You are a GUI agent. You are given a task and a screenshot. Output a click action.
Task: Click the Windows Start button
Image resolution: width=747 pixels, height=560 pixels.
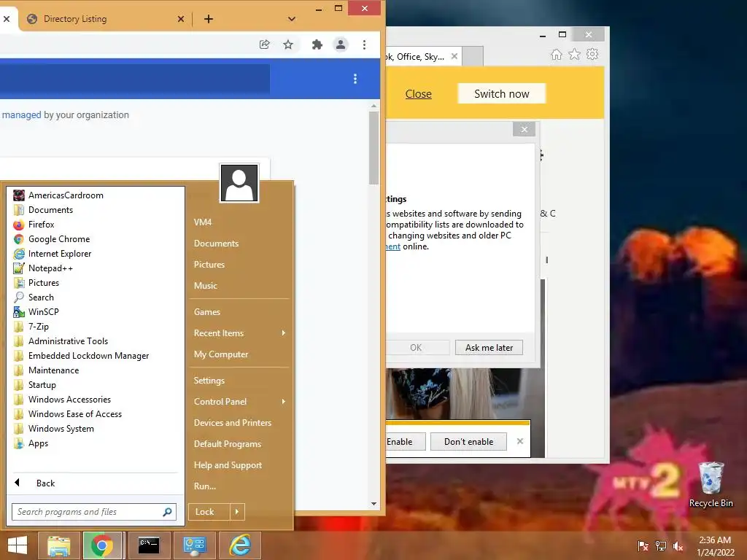tap(18, 545)
